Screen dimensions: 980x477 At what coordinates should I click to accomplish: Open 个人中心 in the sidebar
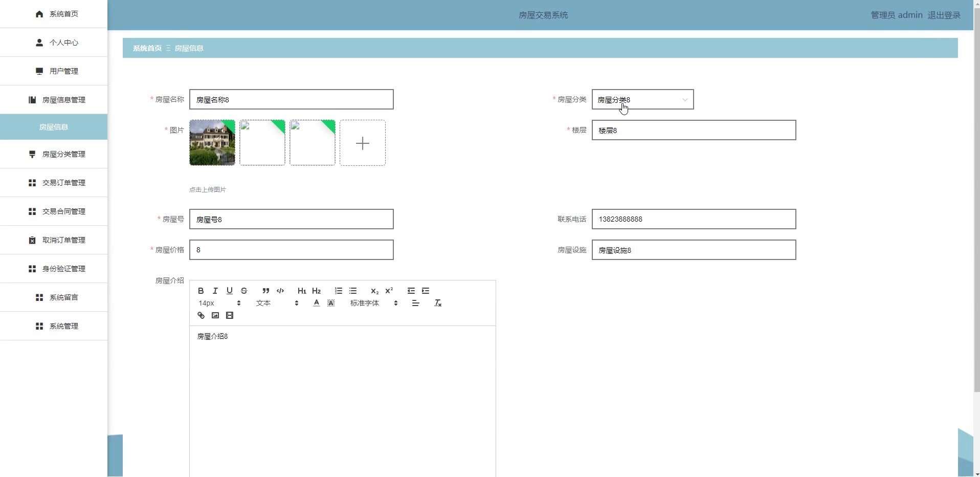pyautogui.click(x=54, y=42)
